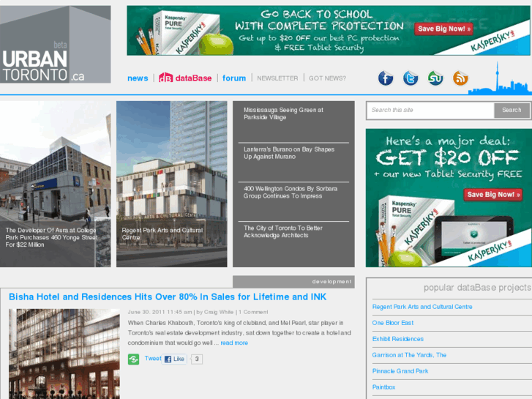The width and height of the screenshot is (532, 399).
Task: Open City of Toronto Acknowledge Architects story
Action: pos(283,231)
